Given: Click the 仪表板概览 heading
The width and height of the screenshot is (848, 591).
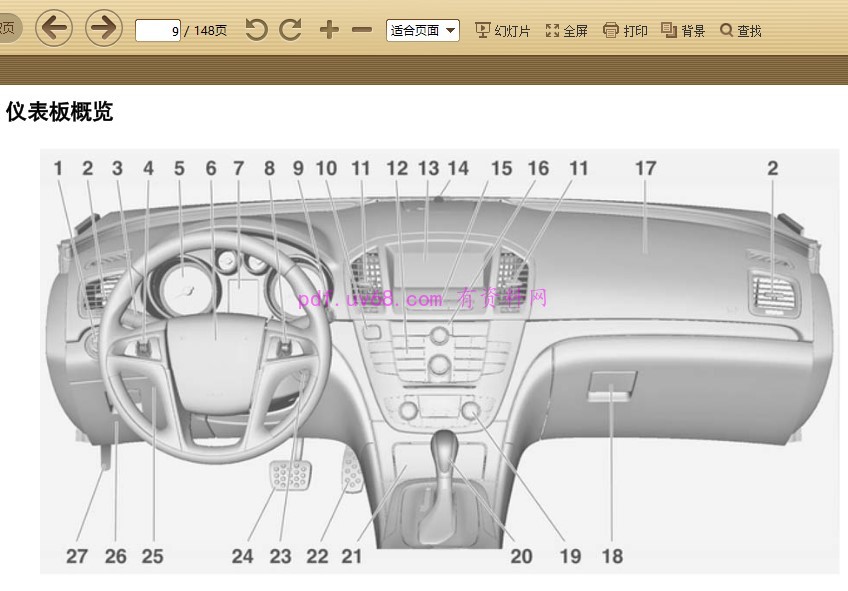Looking at the screenshot, I should [59, 112].
